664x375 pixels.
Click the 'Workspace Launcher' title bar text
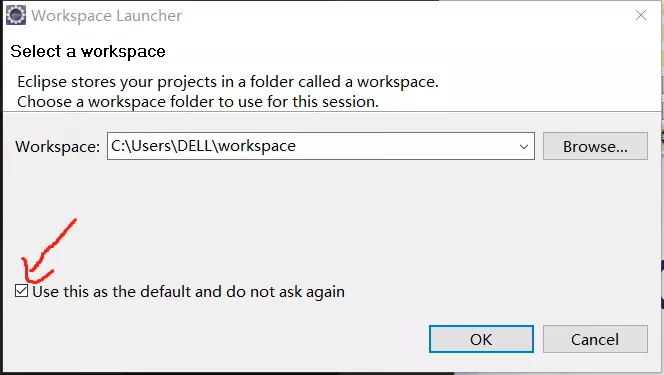tap(107, 16)
